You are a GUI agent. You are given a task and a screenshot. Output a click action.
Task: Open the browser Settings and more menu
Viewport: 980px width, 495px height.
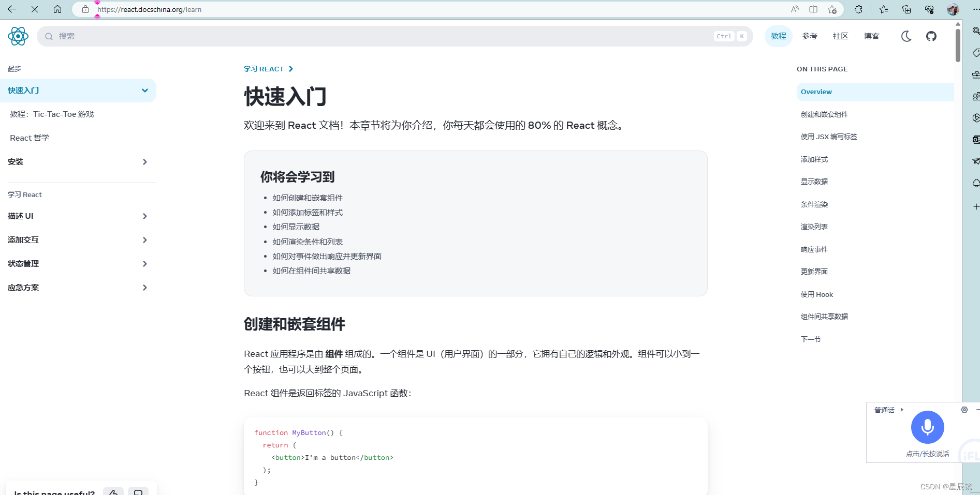(975, 9)
